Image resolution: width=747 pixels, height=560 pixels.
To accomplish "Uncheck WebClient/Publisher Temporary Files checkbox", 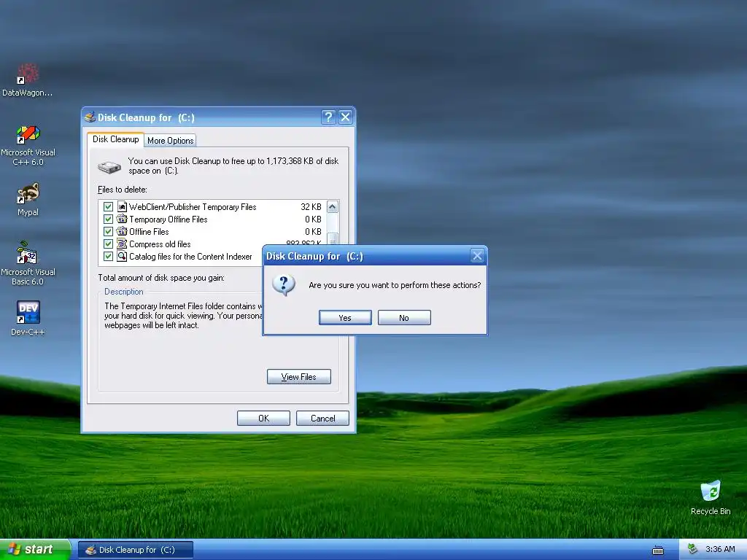I will tap(108, 206).
